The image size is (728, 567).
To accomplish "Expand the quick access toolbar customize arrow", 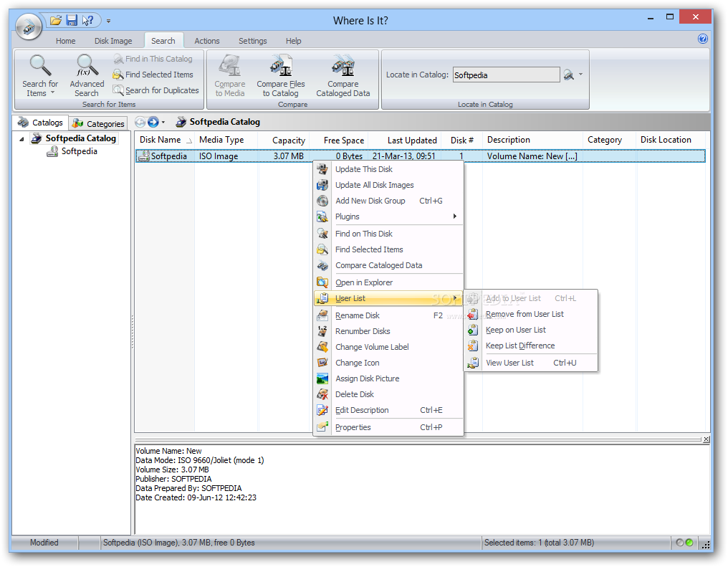I will 108,21.
